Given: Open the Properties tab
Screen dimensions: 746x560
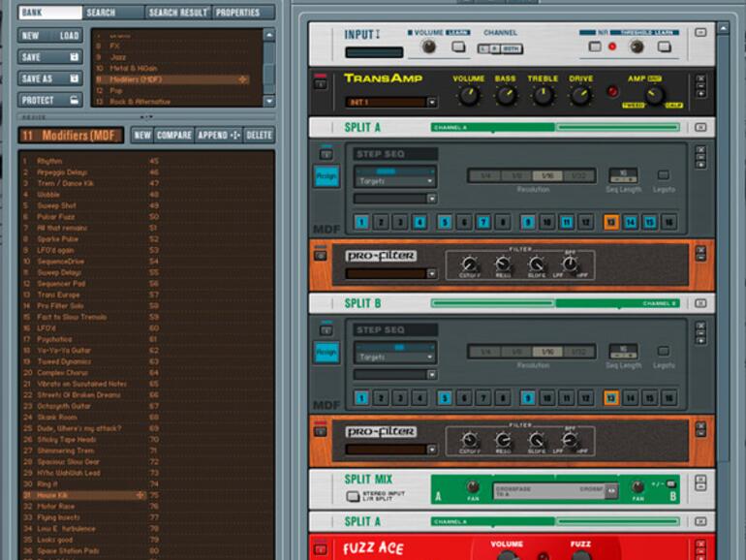Looking at the screenshot, I should pyautogui.click(x=238, y=13).
